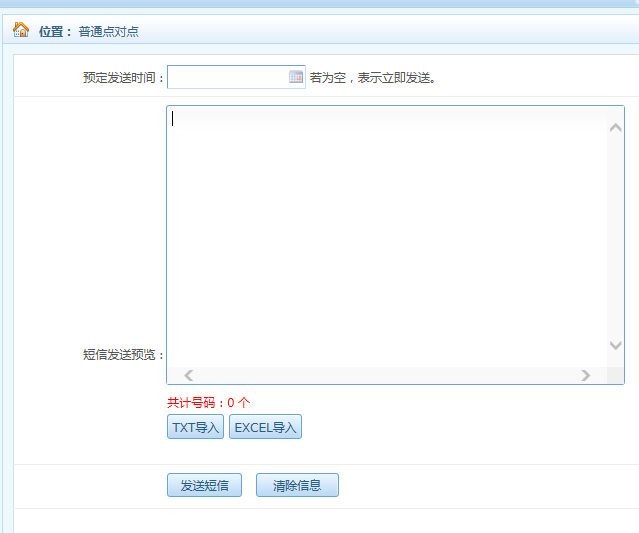Click the home icon in the breadcrumb bar
This screenshot has height=533, width=639.
(21, 30)
